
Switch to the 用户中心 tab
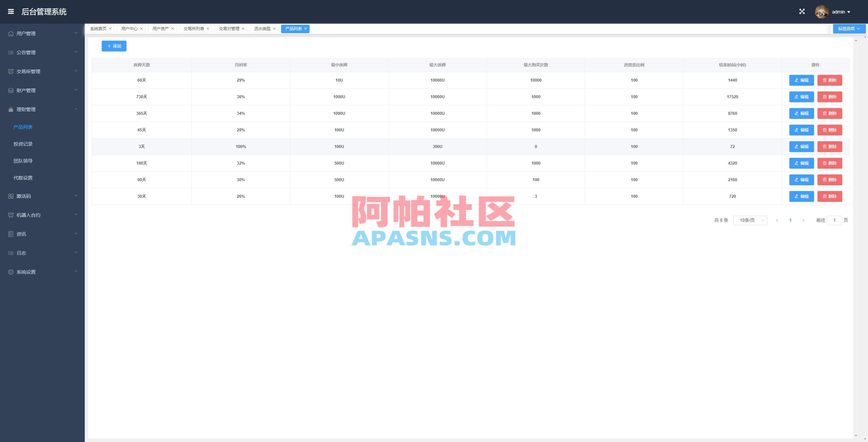(130, 28)
